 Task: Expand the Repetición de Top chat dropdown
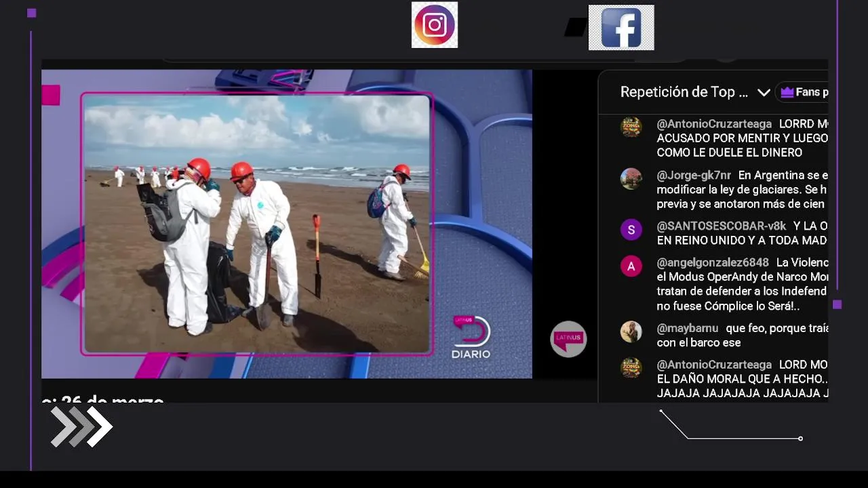pos(764,92)
